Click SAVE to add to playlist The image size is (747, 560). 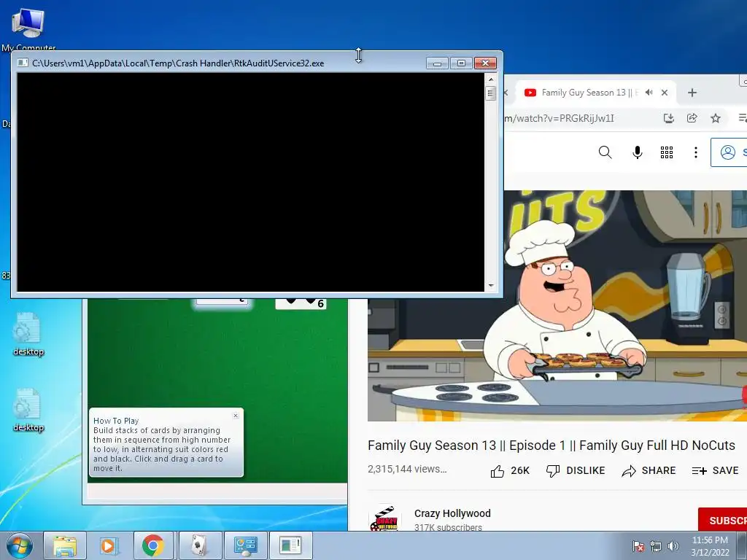(715, 470)
